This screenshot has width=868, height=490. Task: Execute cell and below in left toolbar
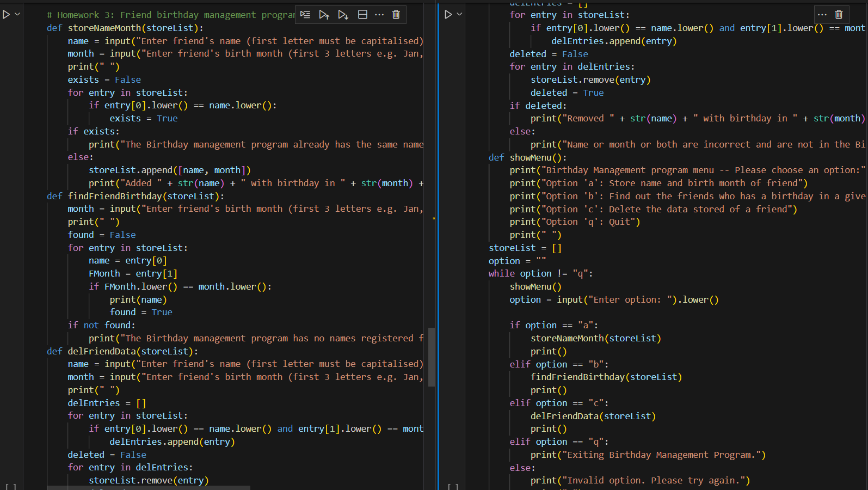343,15
